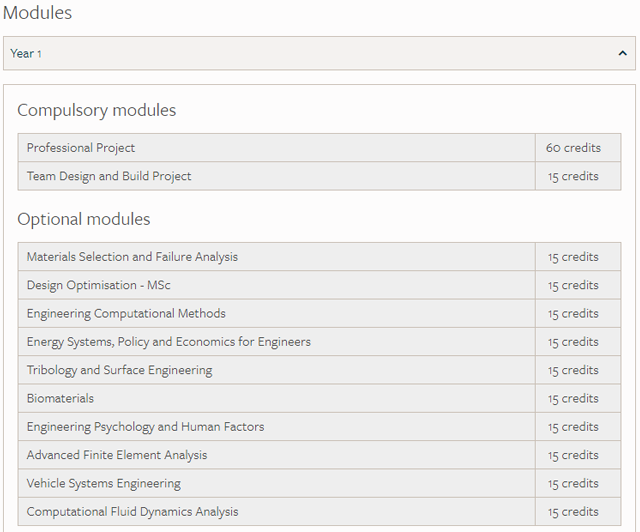
Task: Click credits value for Engineering Computational Methods
Action: [573, 313]
